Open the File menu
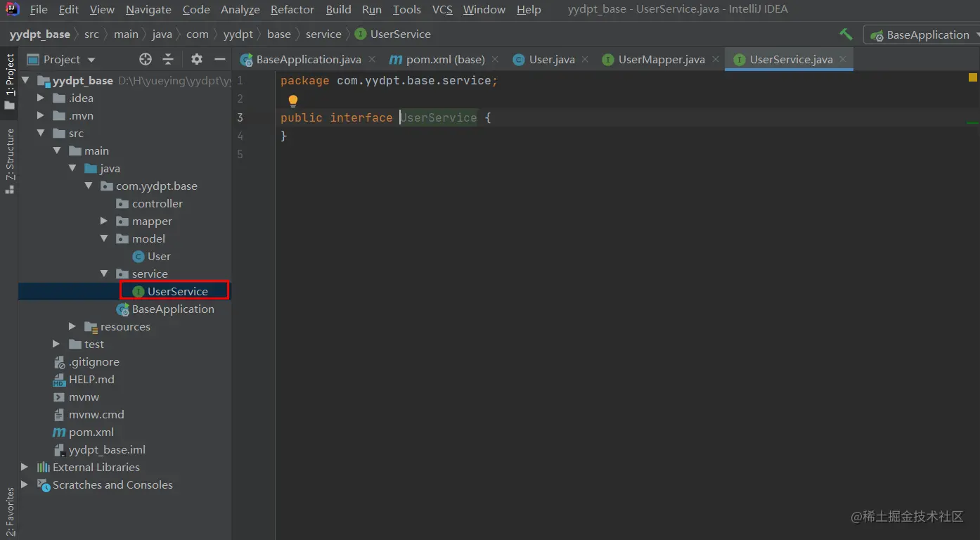Image resolution: width=980 pixels, height=540 pixels. 39,9
